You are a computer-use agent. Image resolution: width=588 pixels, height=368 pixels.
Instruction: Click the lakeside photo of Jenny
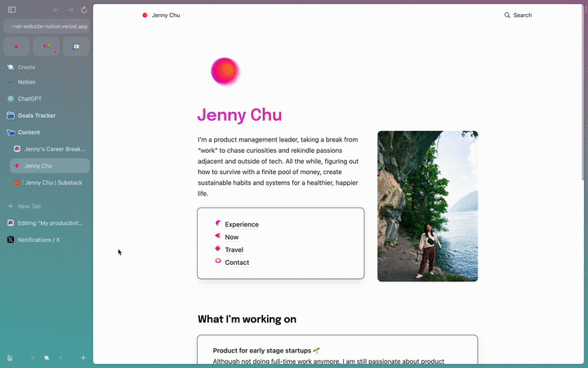click(x=427, y=206)
